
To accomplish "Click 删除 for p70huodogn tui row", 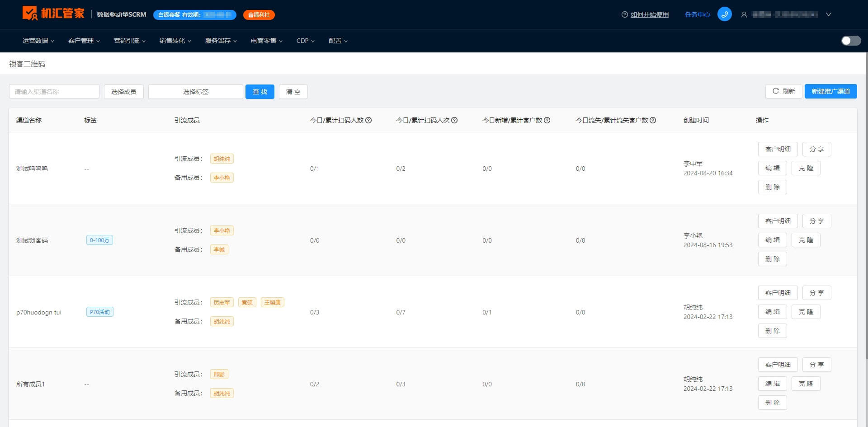I will (x=773, y=331).
